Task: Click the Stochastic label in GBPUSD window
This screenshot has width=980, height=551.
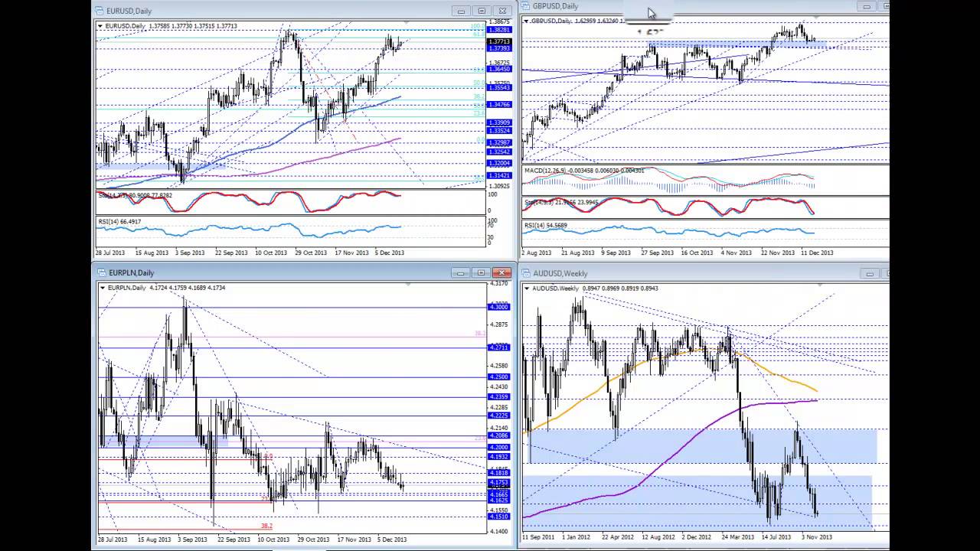Action: [x=560, y=203]
